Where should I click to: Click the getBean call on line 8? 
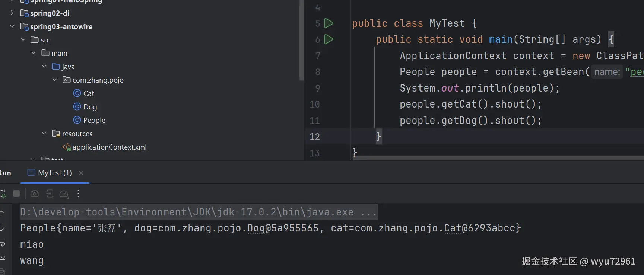click(x=563, y=72)
